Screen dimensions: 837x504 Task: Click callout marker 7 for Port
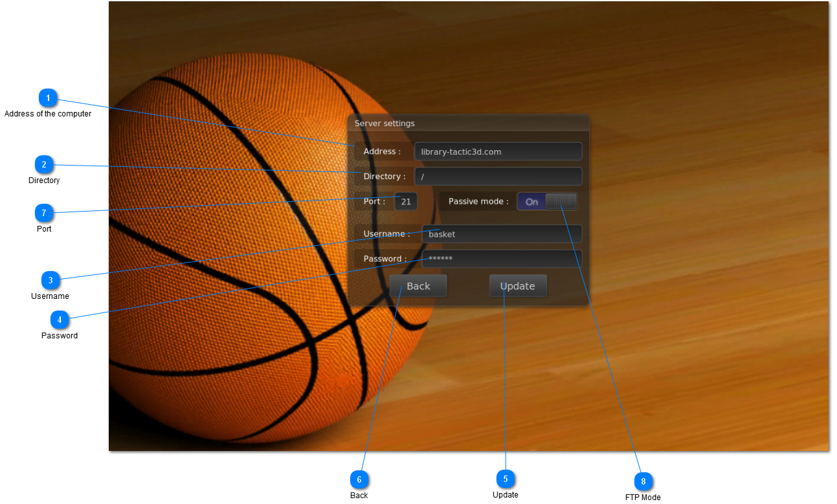(x=44, y=213)
